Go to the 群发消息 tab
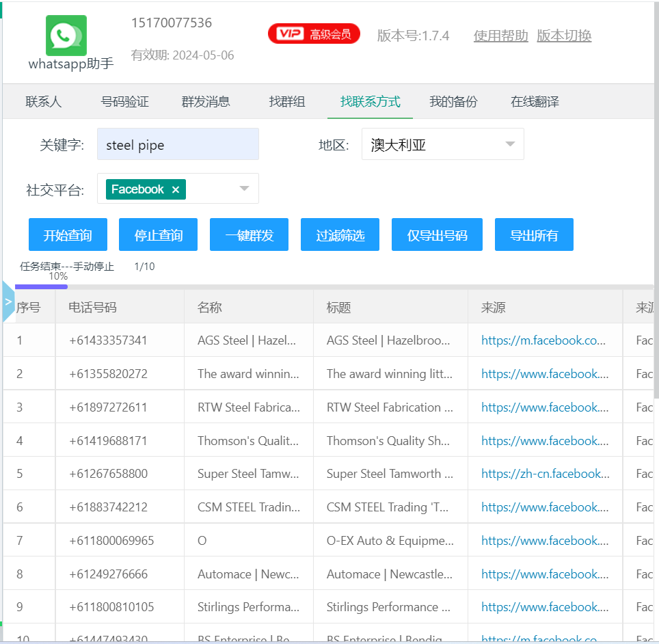 pos(206,102)
